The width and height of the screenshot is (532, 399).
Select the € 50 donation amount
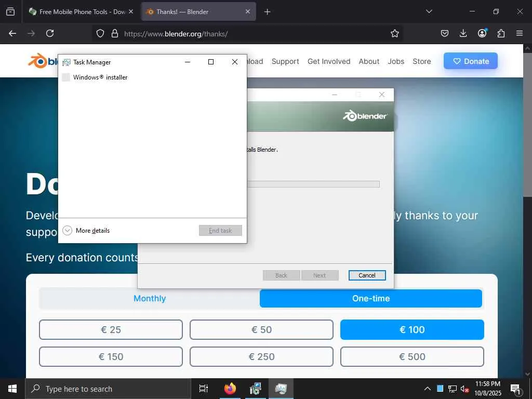click(x=262, y=329)
